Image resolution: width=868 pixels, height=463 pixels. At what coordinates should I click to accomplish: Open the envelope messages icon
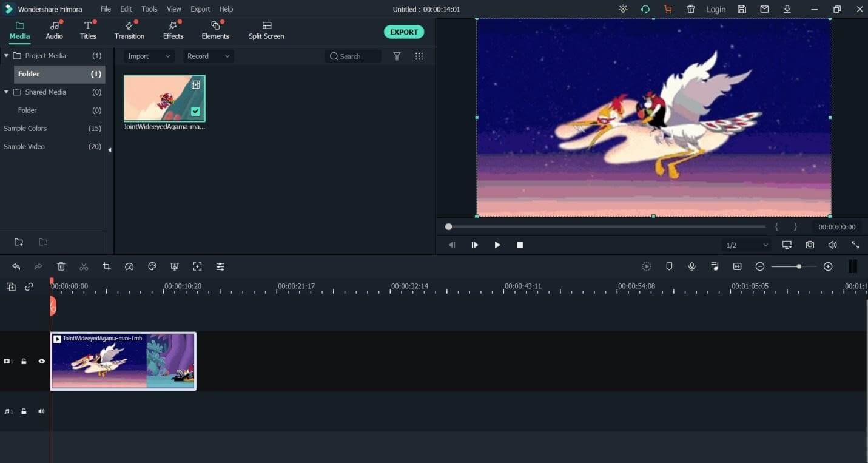(764, 9)
